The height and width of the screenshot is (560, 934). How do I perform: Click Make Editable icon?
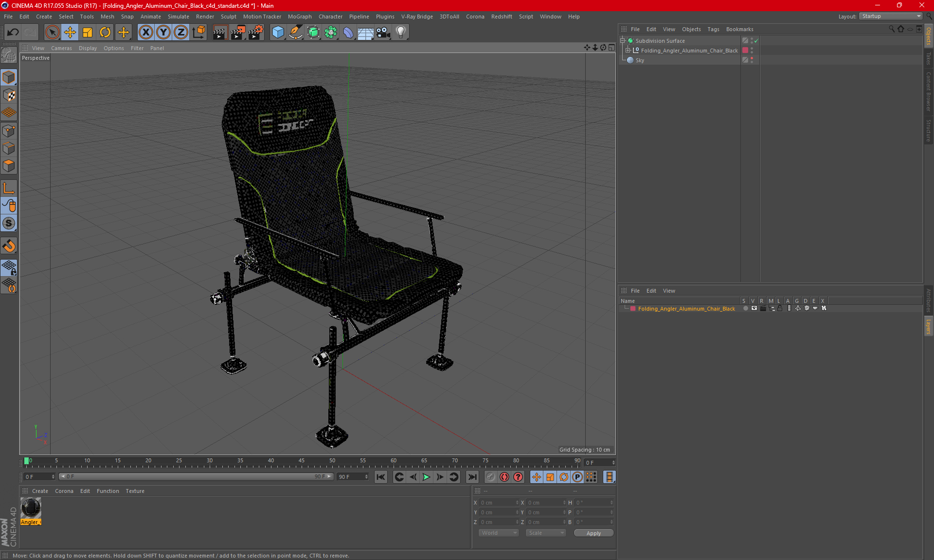9,55
